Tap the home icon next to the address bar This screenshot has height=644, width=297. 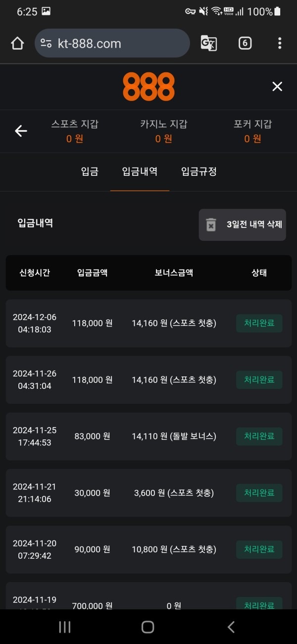(x=17, y=43)
